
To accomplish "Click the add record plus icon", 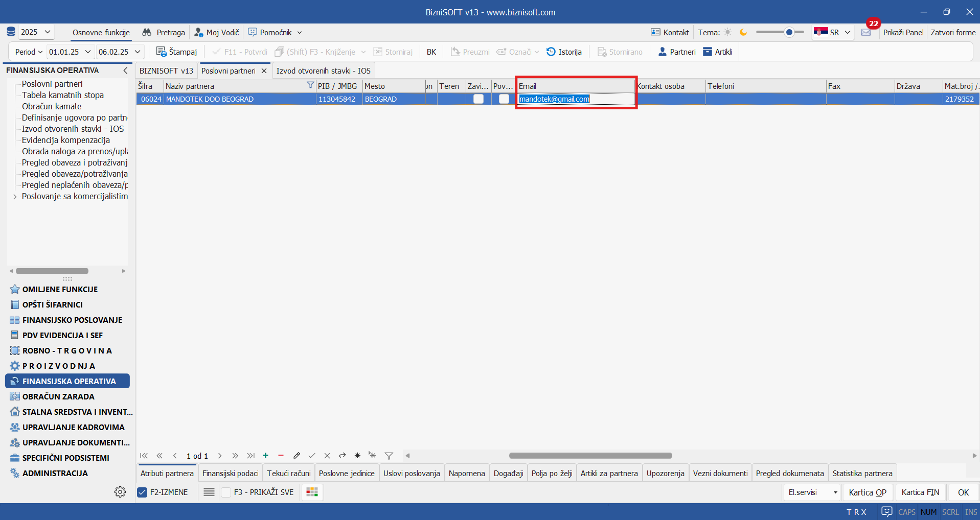I will 265,456.
